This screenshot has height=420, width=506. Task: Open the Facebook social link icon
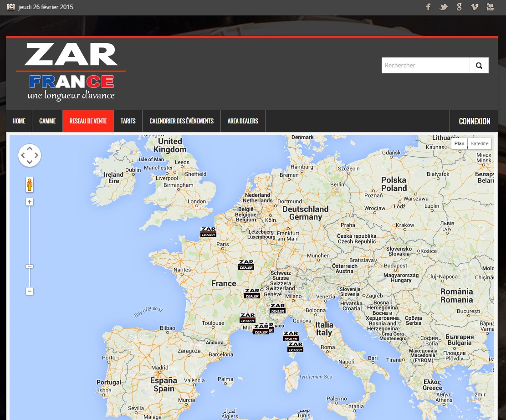click(428, 7)
